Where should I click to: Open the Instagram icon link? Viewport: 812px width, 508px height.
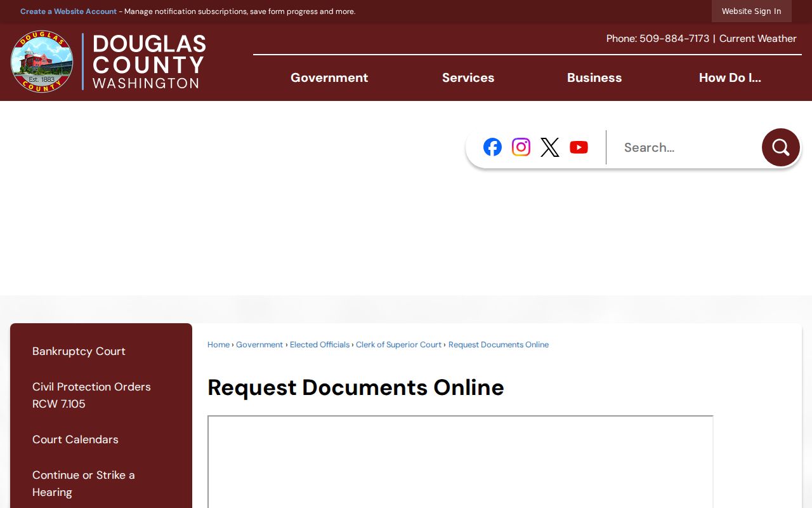tap(521, 147)
